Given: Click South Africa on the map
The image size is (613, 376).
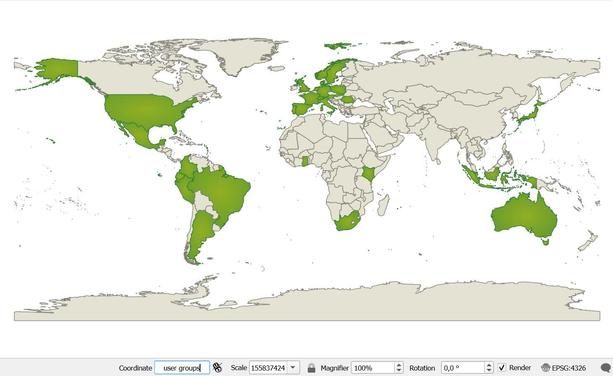Looking at the screenshot, I should 348,222.
